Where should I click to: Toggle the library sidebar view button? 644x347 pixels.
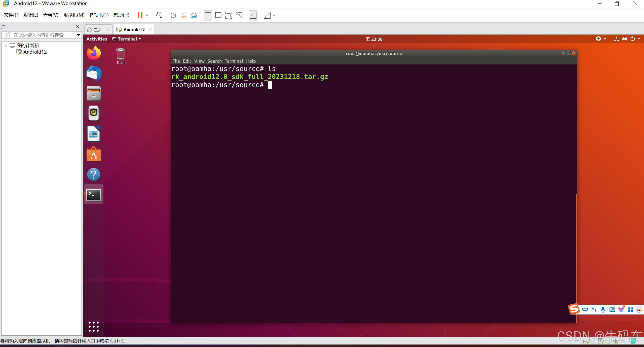[208, 15]
